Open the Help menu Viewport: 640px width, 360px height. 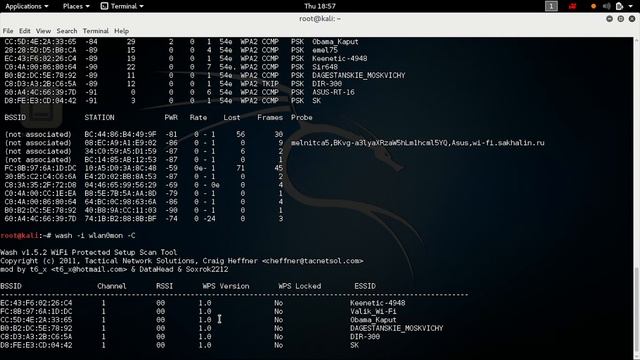[121, 31]
